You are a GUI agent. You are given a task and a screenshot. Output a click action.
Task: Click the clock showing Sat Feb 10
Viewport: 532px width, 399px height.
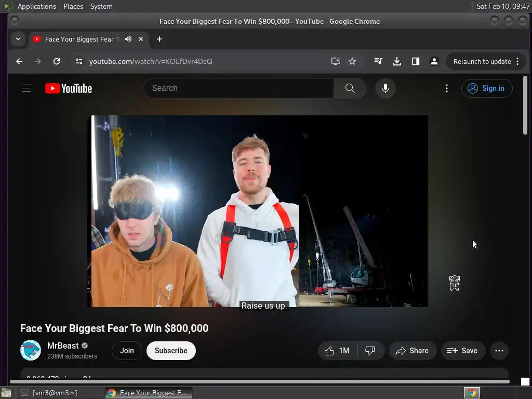coord(503,6)
